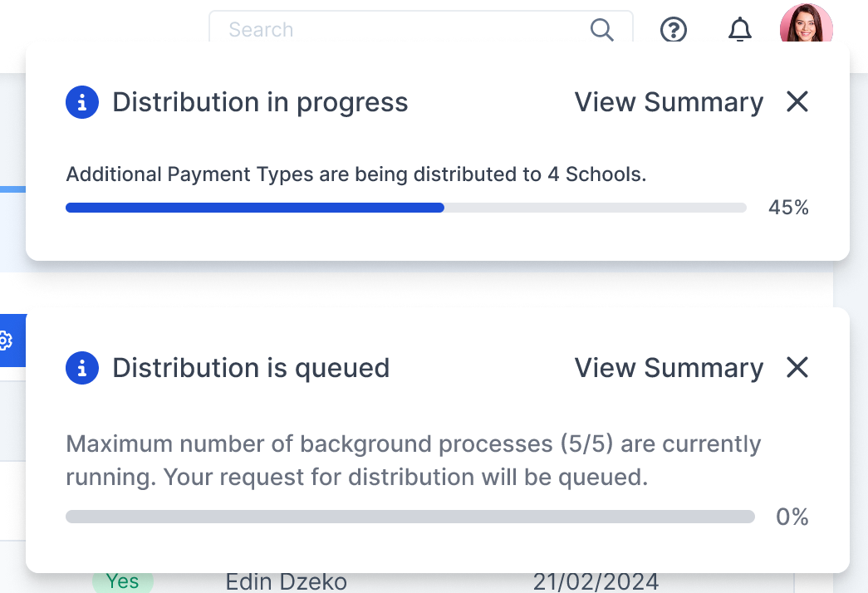Viewport: 868px width, 593px height.
Task: Click the Distribution is queued heading
Action: [252, 368]
